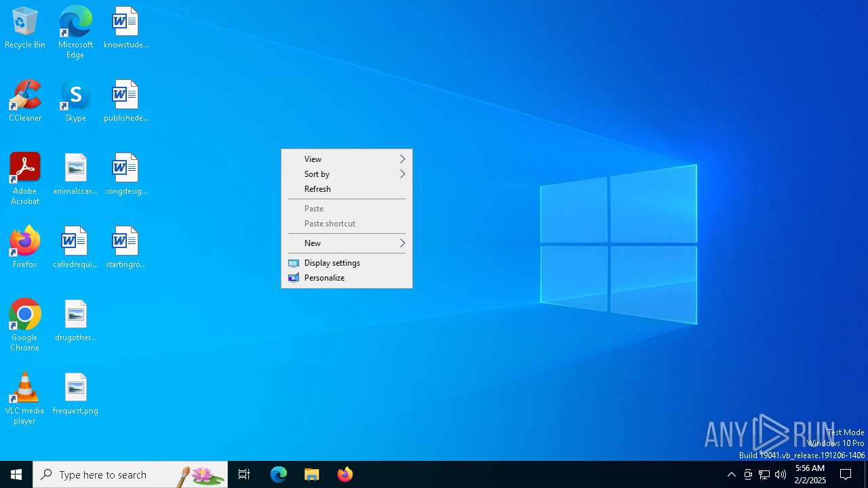This screenshot has width=868, height=488.
Task: Launch Firefox from the taskbar
Action: (x=345, y=474)
